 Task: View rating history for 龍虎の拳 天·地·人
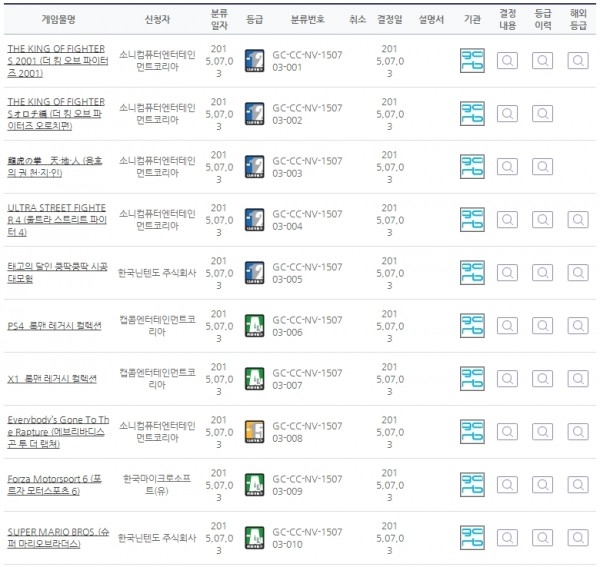541,166
